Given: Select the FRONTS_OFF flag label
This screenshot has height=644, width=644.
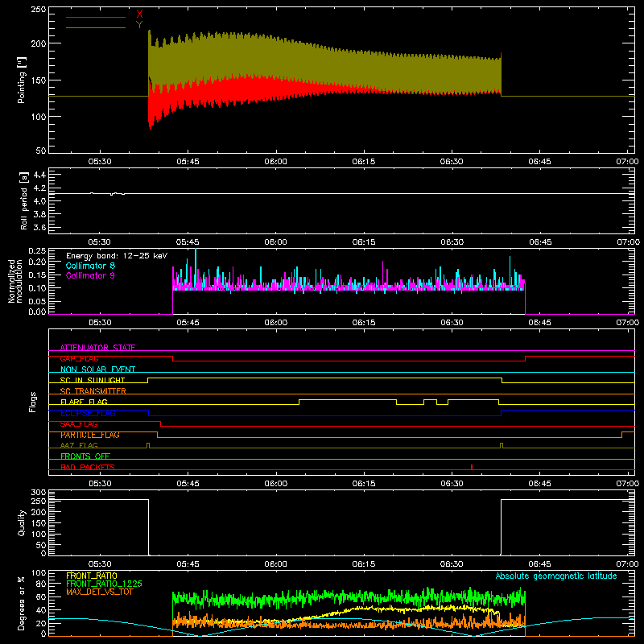Looking at the screenshot, I should [85, 456].
